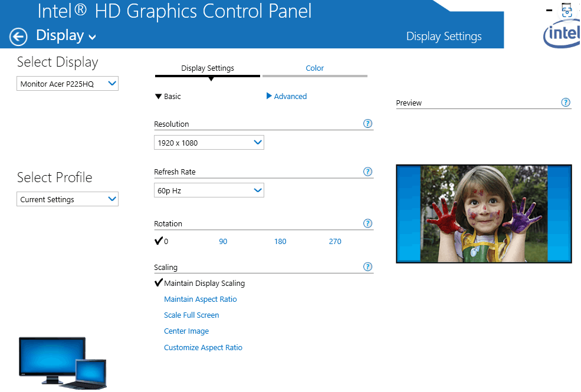Viewport: 581px width, 392px height.
Task: Click the Display Settings header label
Action: pos(444,37)
